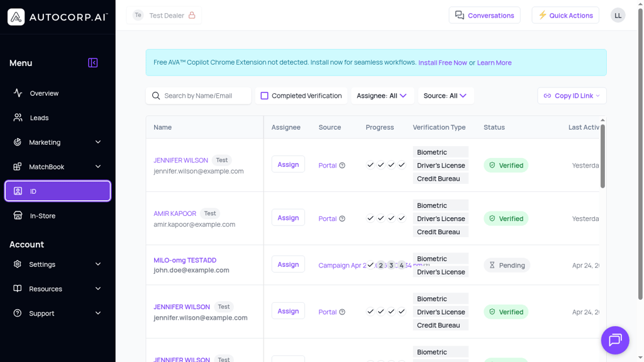Click the Conversations button
The image size is (644, 362).
tap(485, 15)
